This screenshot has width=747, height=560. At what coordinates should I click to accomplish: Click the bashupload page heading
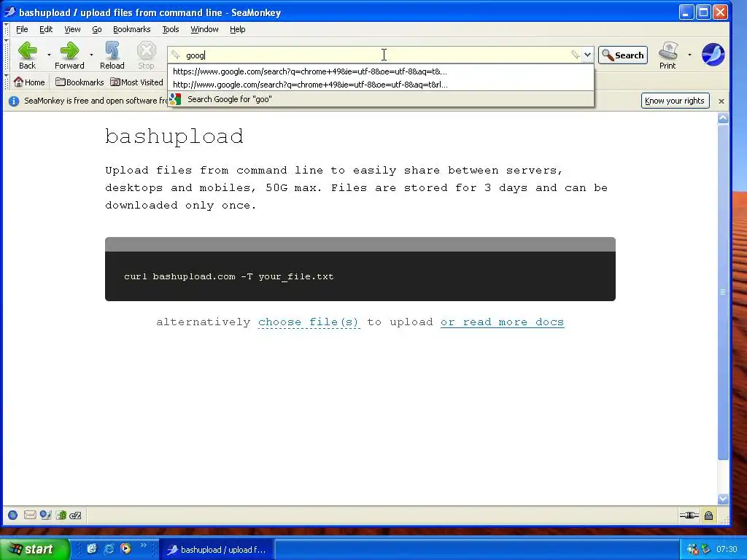coord(174,136)
